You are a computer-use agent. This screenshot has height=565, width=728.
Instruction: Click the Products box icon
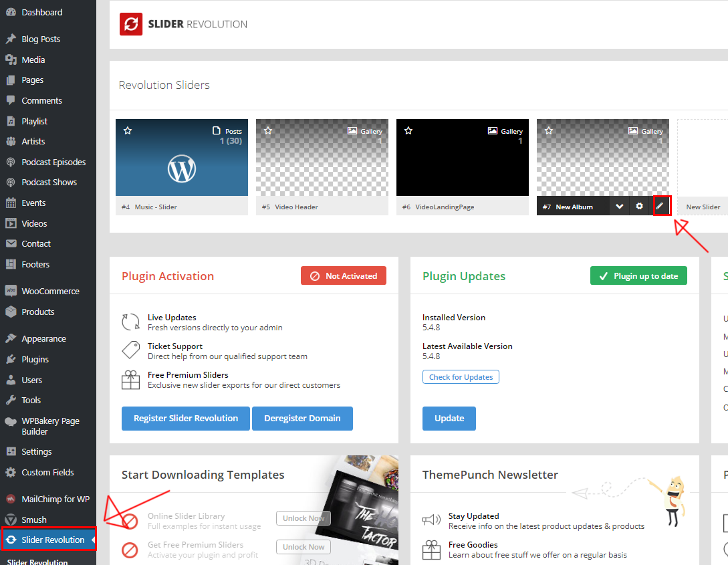pyautogui.click(x=11, y=312)
